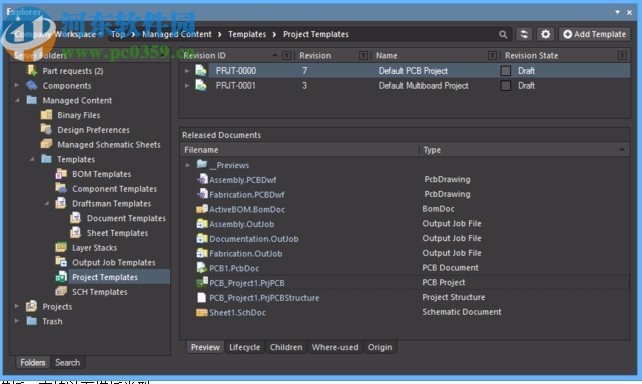Expand the Projects tree node
Viewport: 642px width, 384px height.
17,306
